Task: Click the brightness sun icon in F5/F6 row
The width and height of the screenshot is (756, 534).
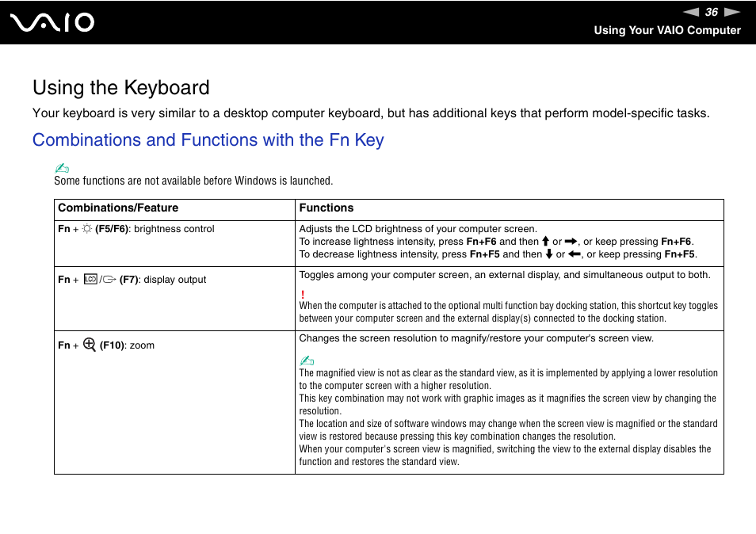Action: click(87, 228)
